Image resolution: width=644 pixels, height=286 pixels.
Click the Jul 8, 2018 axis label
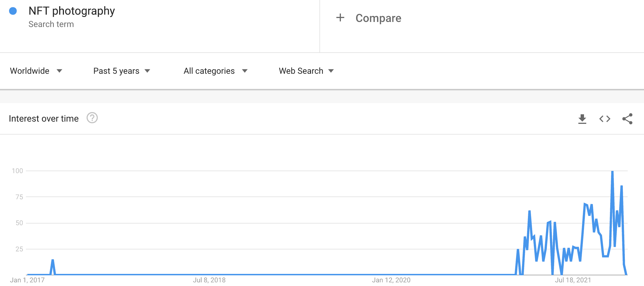point(209,280)
